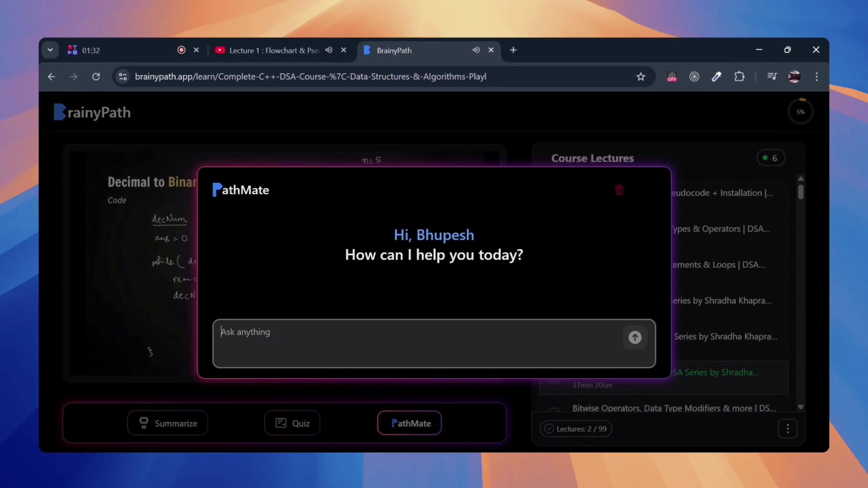The width and height of the screenshot is (868, 488).
Task: Click the Ask anything input field
Action: click(x=434, y=343)
